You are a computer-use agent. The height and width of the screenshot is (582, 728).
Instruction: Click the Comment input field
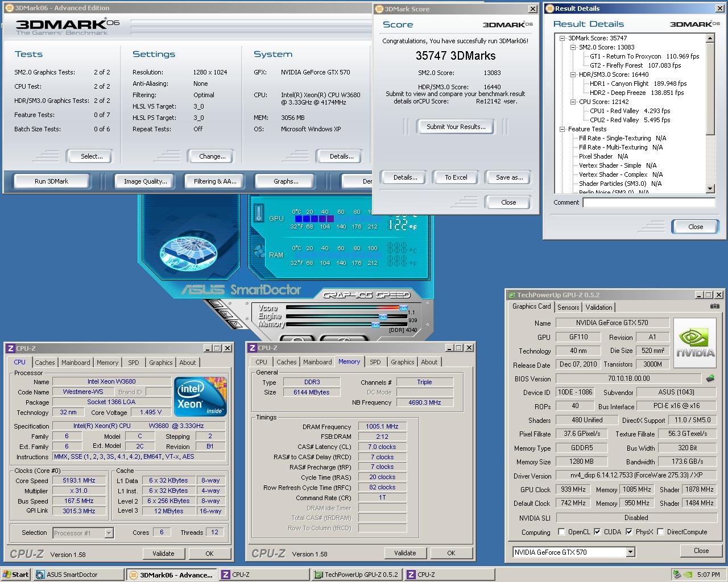(x=648, y=202)
